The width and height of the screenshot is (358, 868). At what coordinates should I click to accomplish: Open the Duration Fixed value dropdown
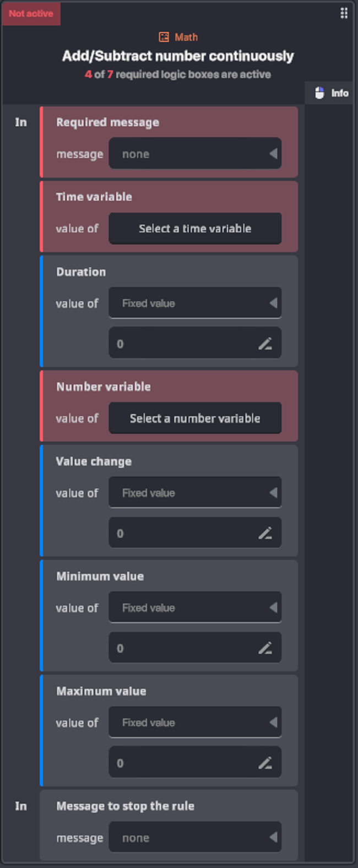[x=195, y=303]
